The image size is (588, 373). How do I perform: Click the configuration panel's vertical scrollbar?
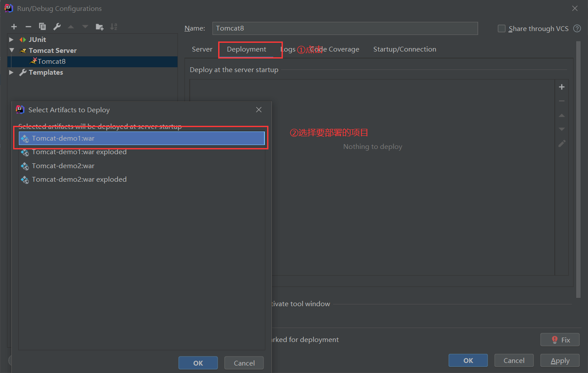(x=578, y=169)
